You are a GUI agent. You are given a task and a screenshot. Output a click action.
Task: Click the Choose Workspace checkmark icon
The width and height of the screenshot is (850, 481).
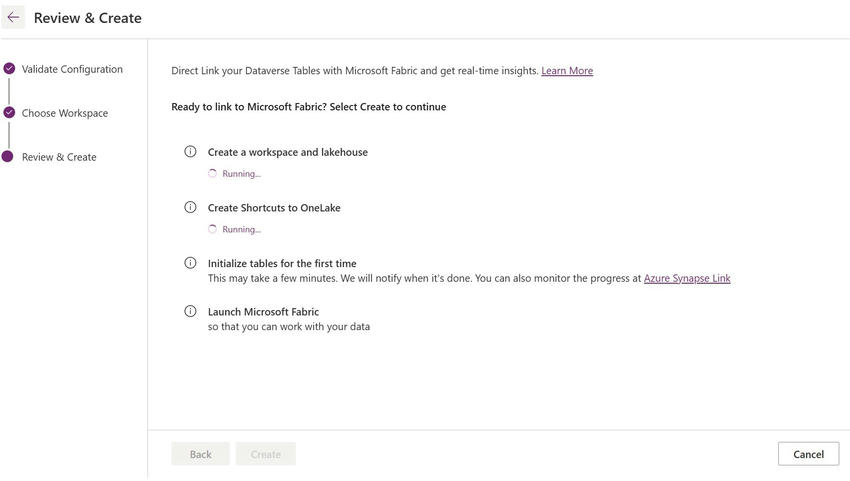(x=9, y=113)
